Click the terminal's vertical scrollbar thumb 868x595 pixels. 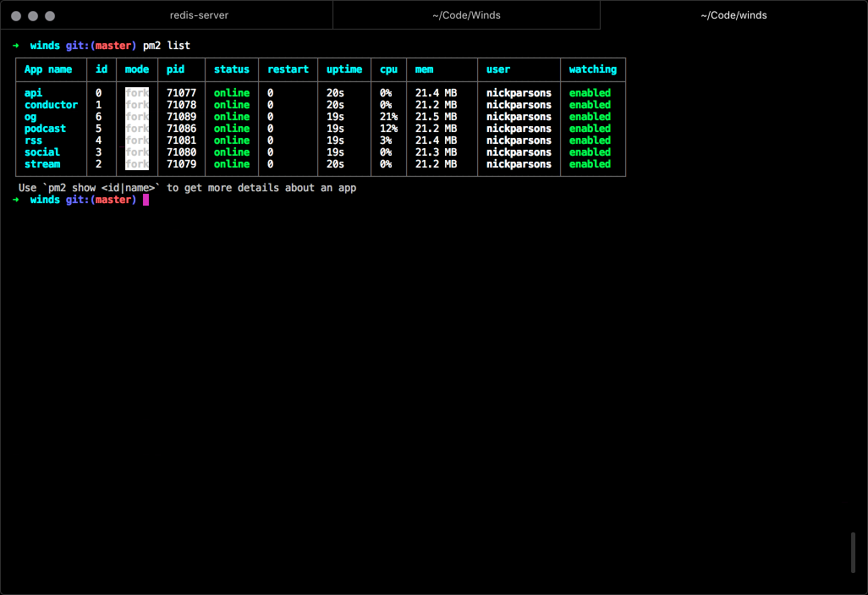[x=853, y=553]
